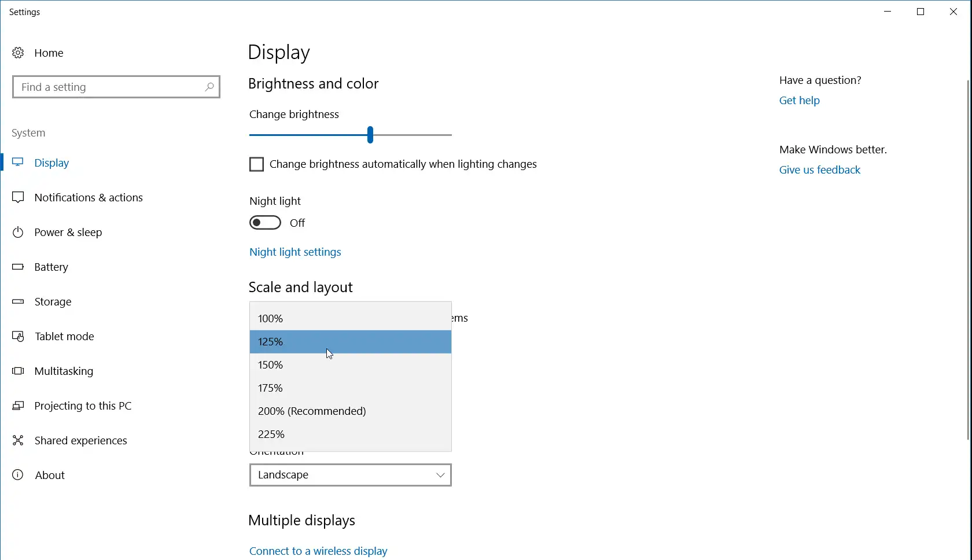Enable automatic brightness when lighting changes
972x560 pixels.
255,164
